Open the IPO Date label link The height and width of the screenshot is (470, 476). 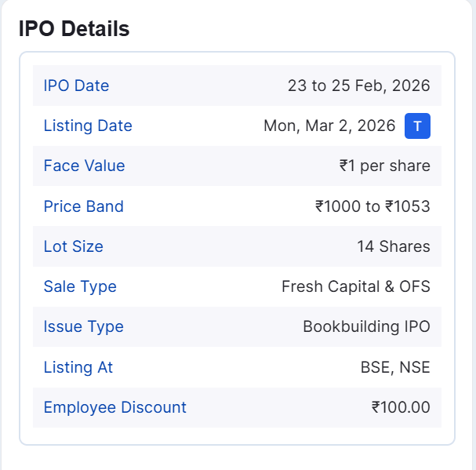point(76,86)
